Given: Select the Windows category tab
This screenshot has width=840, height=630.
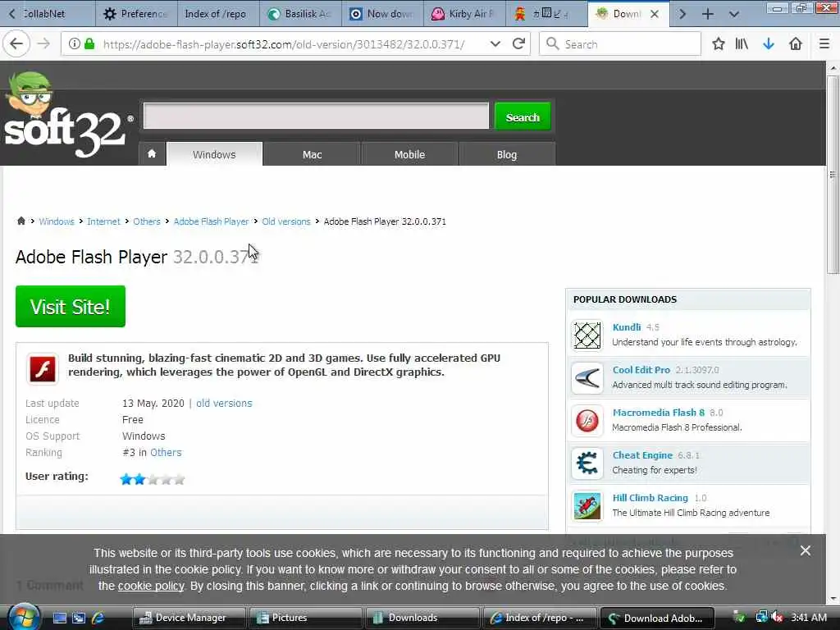Looking at the screenshot, I should point(214,154).
